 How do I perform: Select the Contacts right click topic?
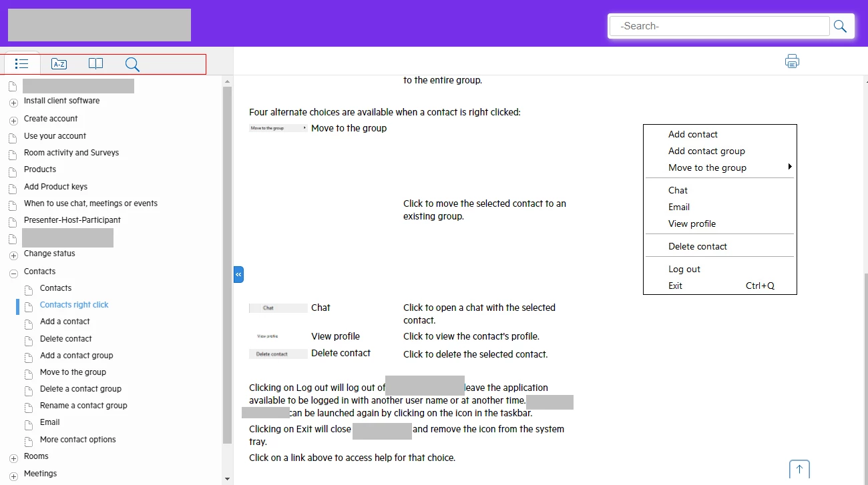coord(74,305)
